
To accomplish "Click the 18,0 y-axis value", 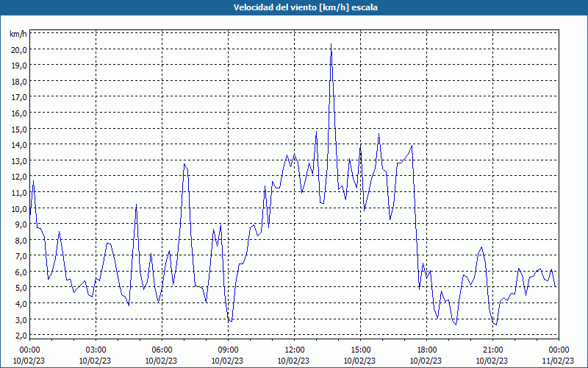I will [19, 82].
